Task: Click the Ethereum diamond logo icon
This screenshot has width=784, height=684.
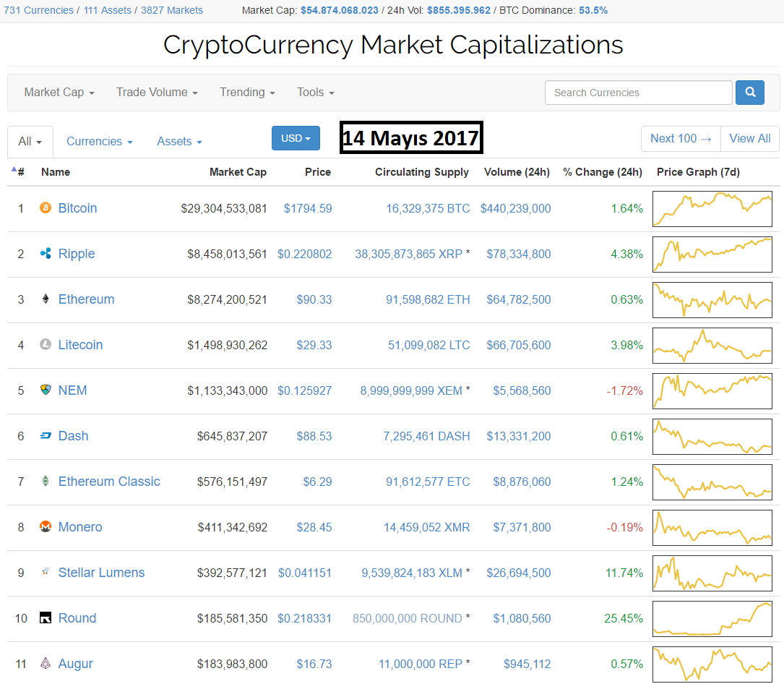Action: [46, 299]
